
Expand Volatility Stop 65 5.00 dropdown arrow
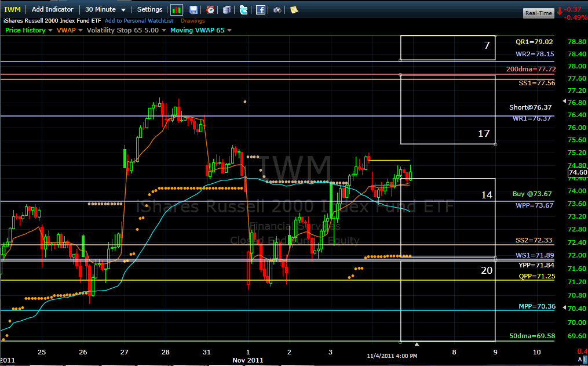pos(163,30)
